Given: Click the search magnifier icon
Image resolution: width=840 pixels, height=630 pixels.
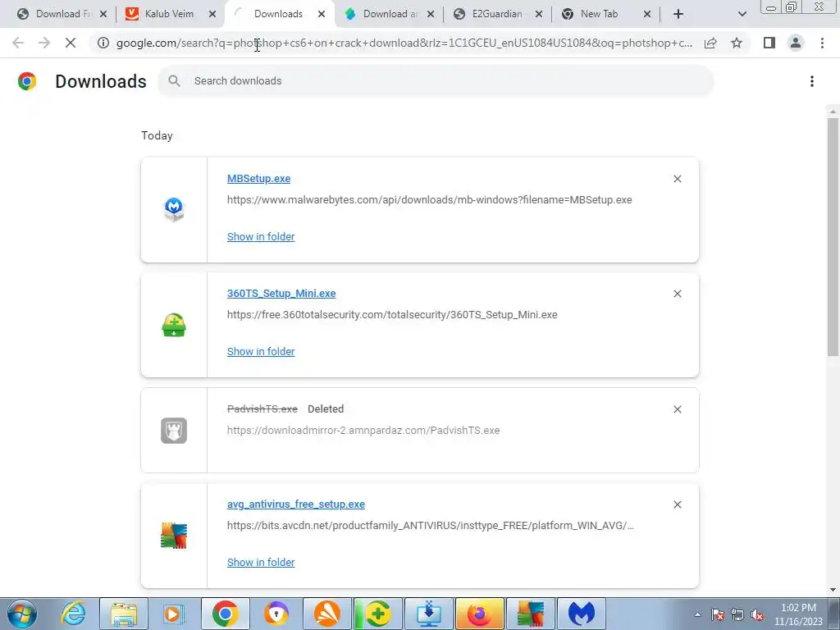Looking at the screenshot, I should [174, 81].
